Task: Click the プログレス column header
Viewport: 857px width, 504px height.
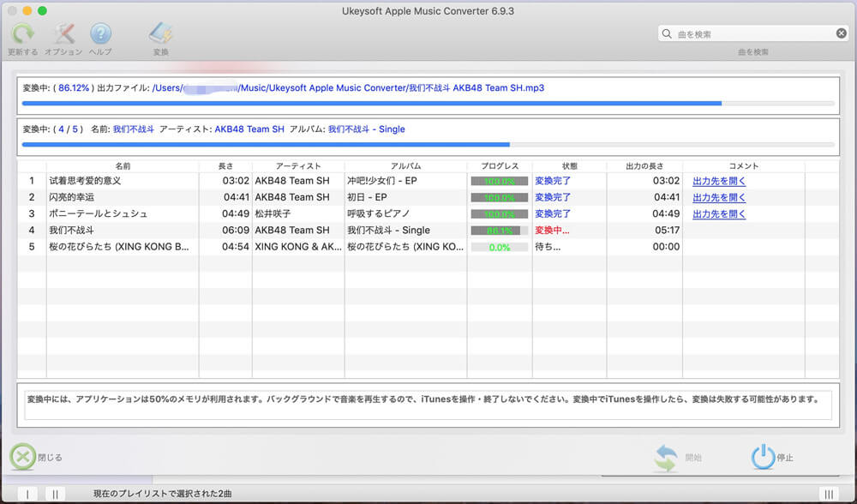Action: [500, 165]
